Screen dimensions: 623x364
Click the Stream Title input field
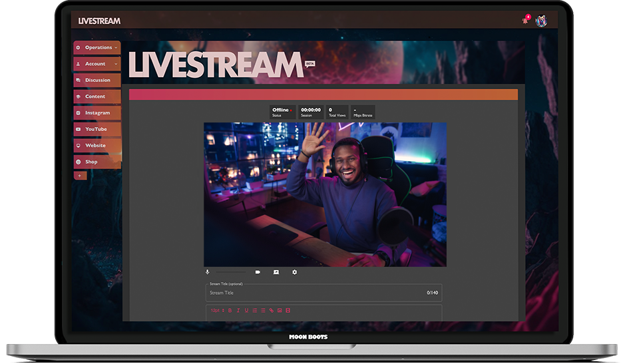point(324,293)
